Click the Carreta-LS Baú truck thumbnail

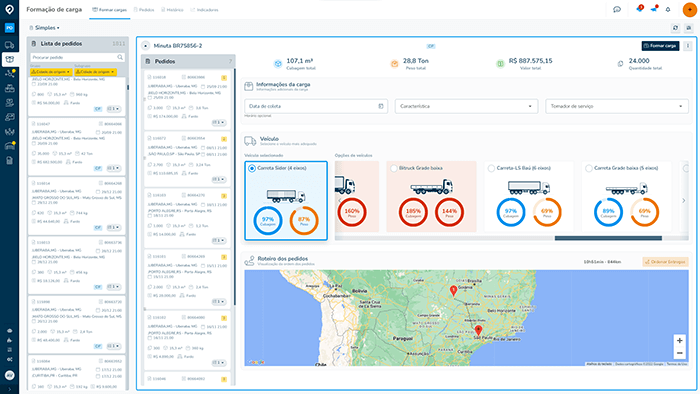pyautogui.click(x=529, y=187)
